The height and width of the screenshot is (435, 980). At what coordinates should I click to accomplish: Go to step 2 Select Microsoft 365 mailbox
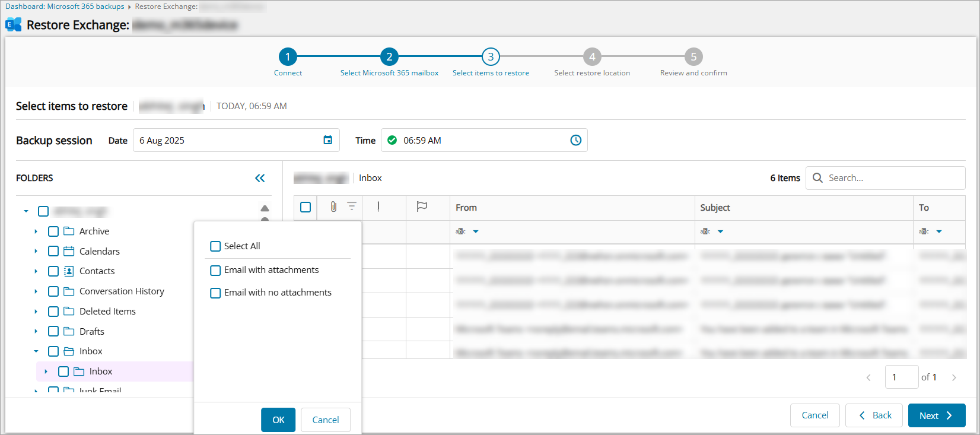(389, 57)
